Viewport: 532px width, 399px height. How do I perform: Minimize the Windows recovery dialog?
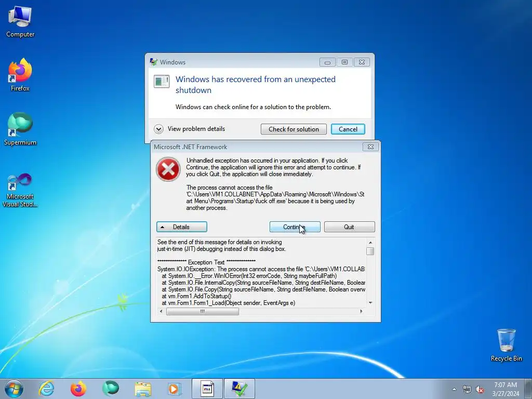(x=327, y=62)
